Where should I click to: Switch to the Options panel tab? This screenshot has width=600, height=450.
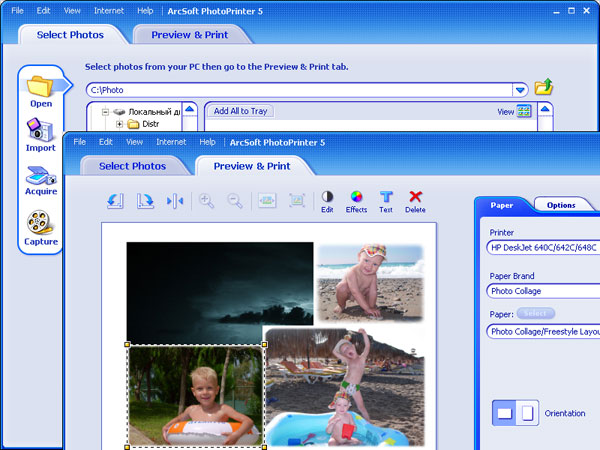pos(561,205)
